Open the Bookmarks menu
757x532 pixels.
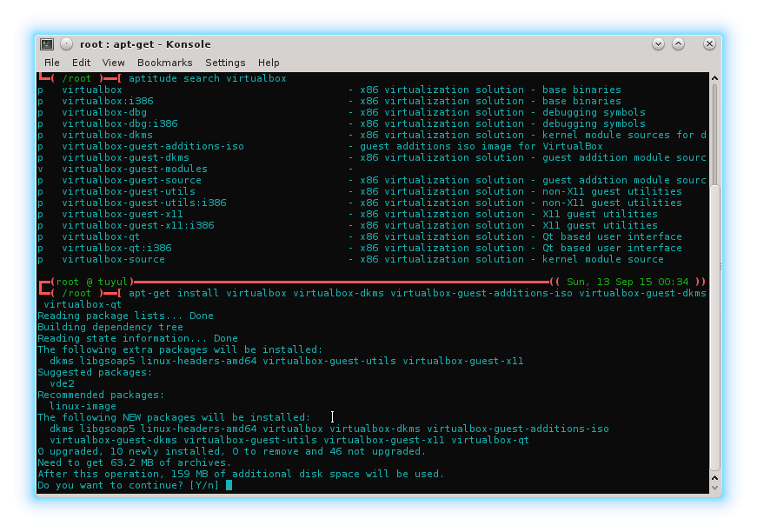coord(164,63)
